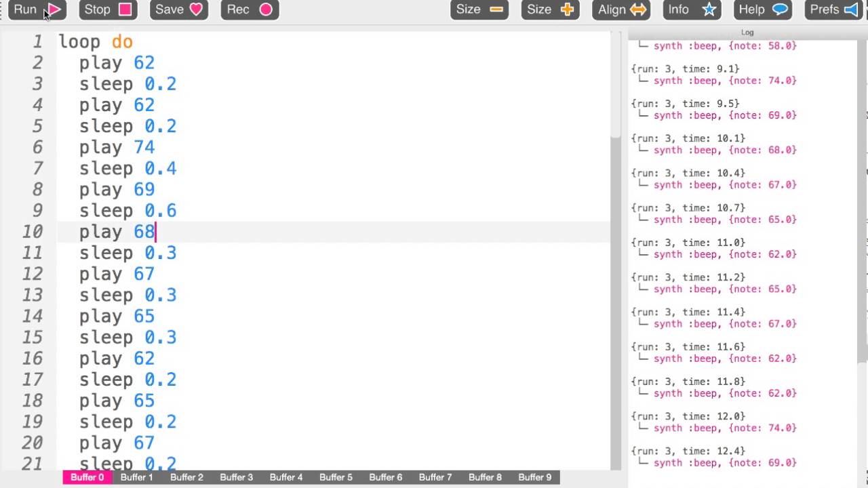Click the pink stop square icon
868x488 pixels.
point(125,9)
